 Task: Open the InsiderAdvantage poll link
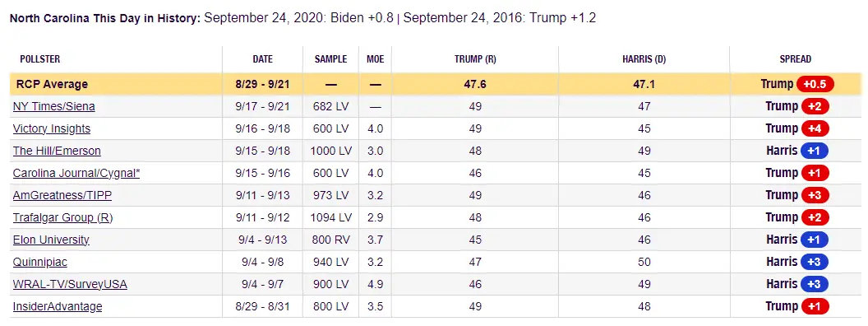click(x=58, y=306)
